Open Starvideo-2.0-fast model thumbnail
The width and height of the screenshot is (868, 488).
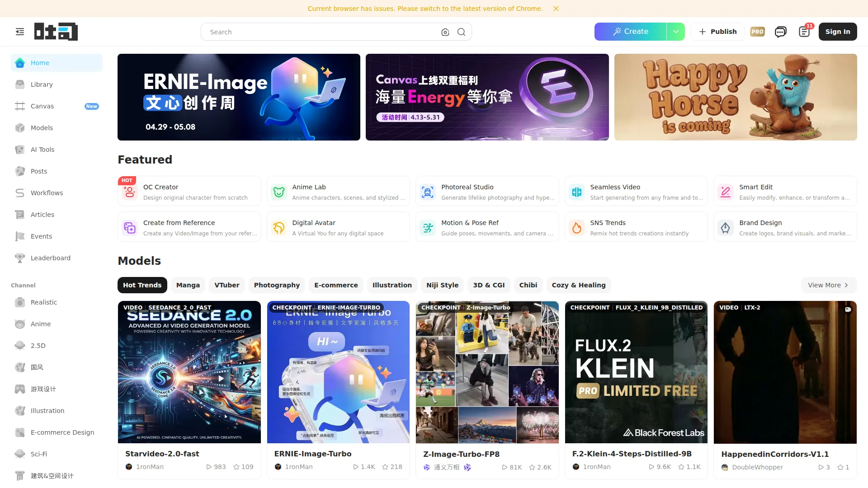189,372
